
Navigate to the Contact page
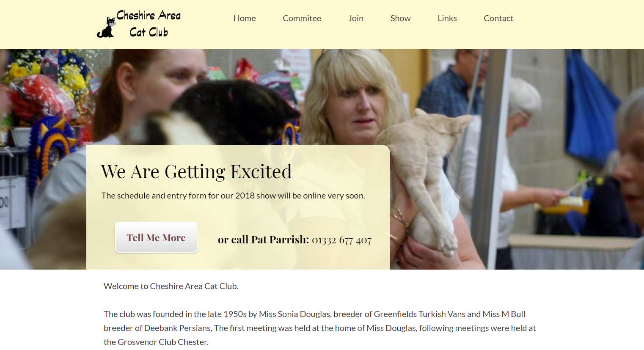point(498,18)
